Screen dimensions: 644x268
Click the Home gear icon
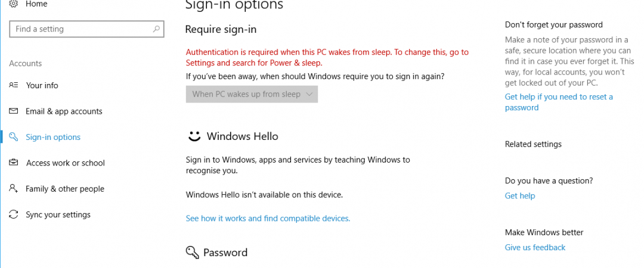(x=14, y=4)
